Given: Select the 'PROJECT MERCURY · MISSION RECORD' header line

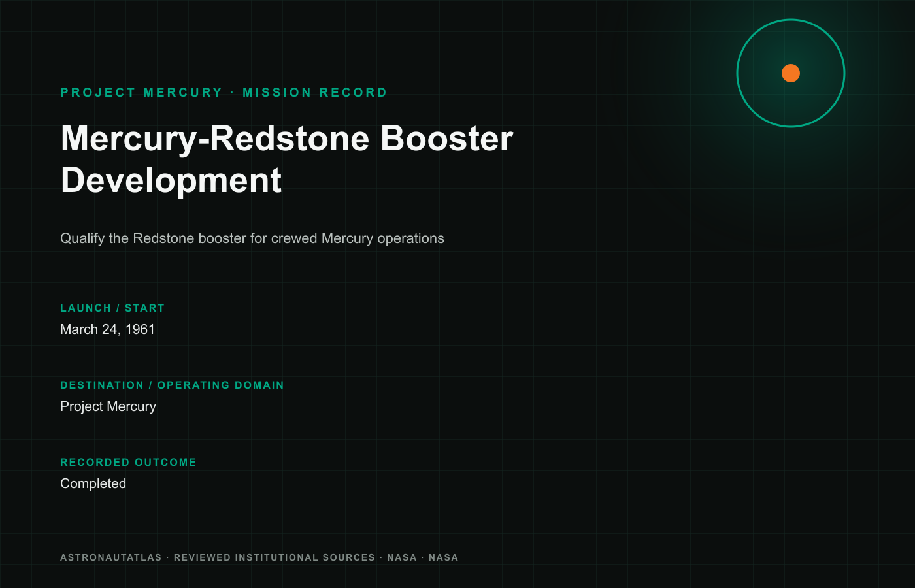Looking at the screenshot, I should tap(224, 93).
